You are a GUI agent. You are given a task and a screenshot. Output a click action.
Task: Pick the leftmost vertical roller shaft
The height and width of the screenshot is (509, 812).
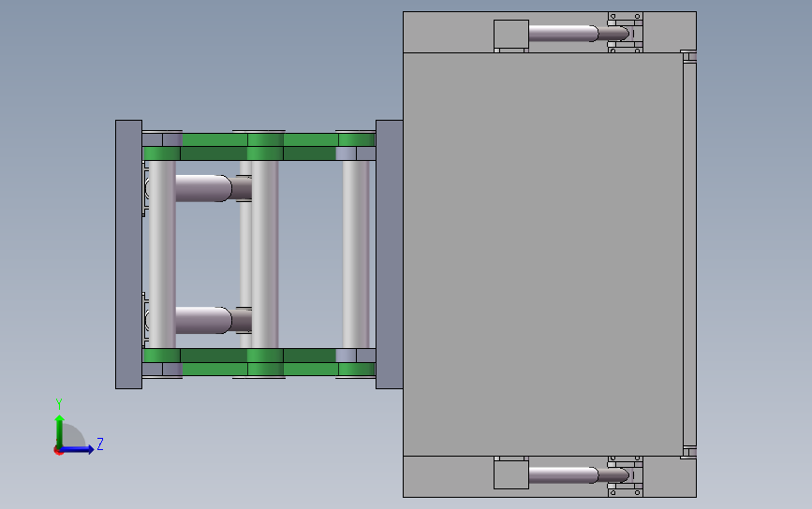pos(162,254)
